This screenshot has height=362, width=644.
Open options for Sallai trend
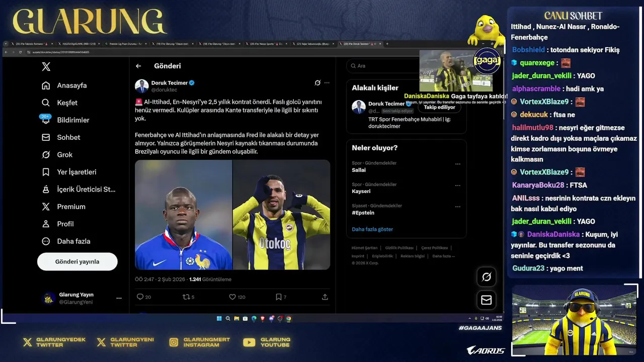click(x=458, y=164)
